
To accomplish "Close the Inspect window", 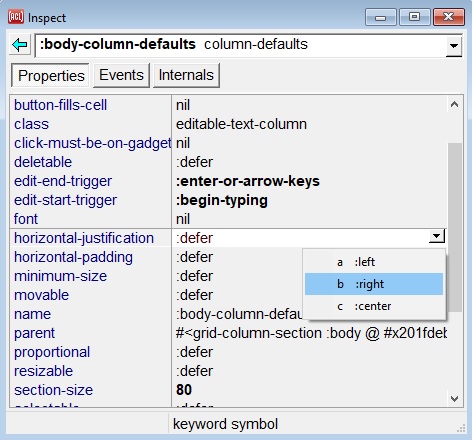I will click(x=449, y=17).
